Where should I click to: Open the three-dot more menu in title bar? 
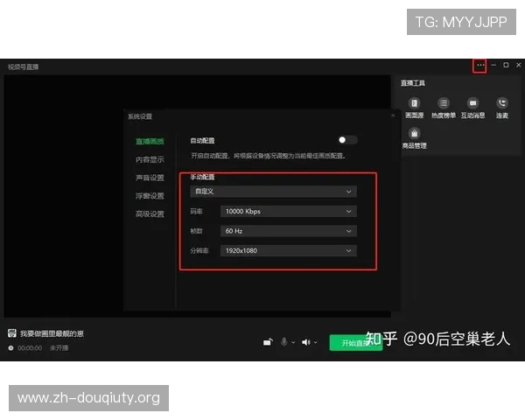(480, 66)
